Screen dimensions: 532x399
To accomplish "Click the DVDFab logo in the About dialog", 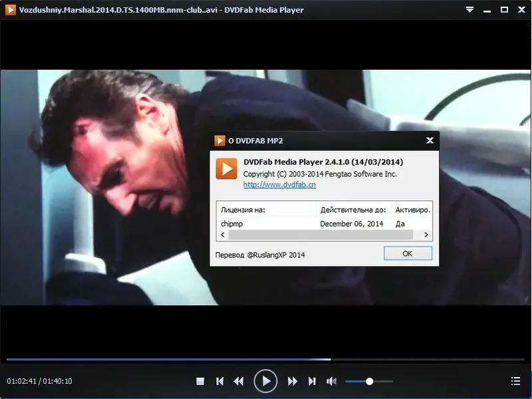I will [226, 169].
